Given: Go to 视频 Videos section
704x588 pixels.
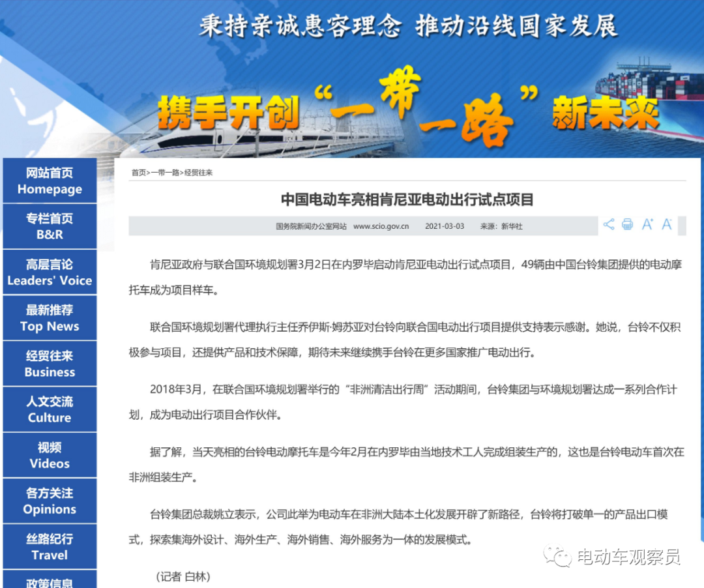Looking at the screenshot, I should [x=50, y=455].
